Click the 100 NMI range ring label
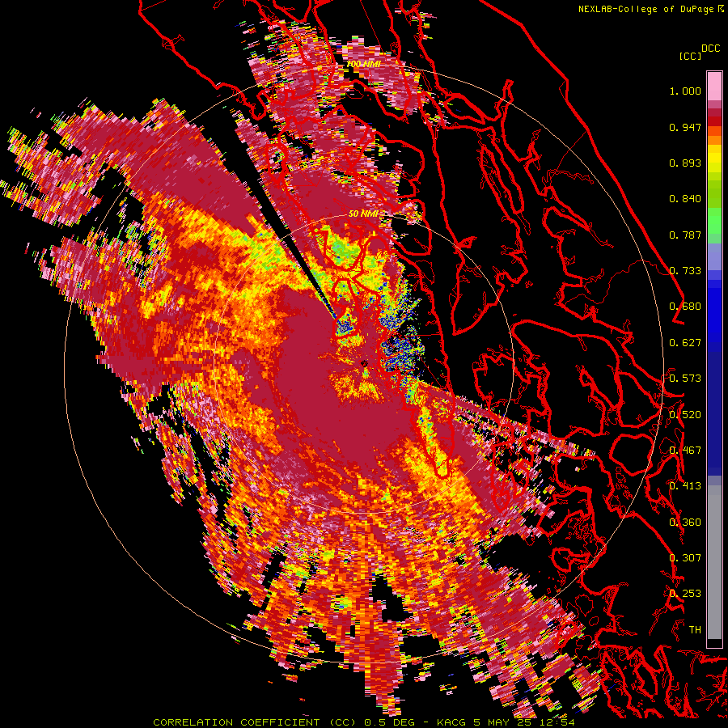The width and height of the screenshot is (728, 728). 363,64
